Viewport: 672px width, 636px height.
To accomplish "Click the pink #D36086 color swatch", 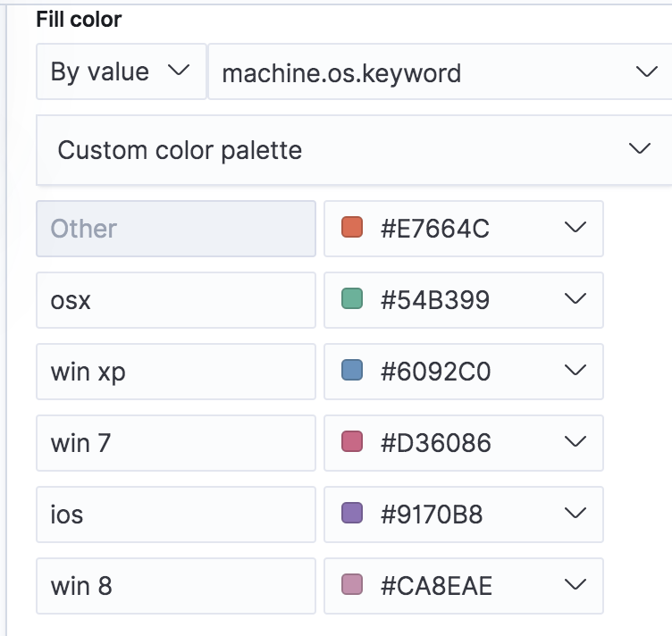I will (352, 442).
